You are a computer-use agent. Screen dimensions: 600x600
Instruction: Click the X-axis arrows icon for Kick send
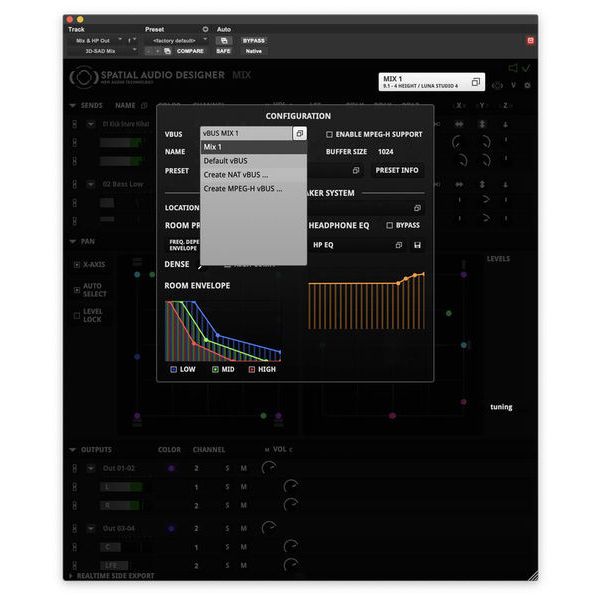point(459,124)
